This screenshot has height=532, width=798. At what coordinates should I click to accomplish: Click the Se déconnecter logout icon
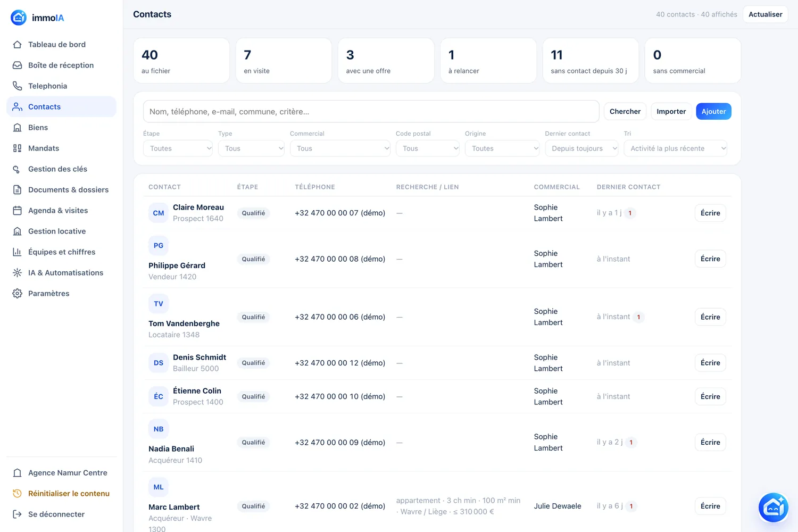18,514
